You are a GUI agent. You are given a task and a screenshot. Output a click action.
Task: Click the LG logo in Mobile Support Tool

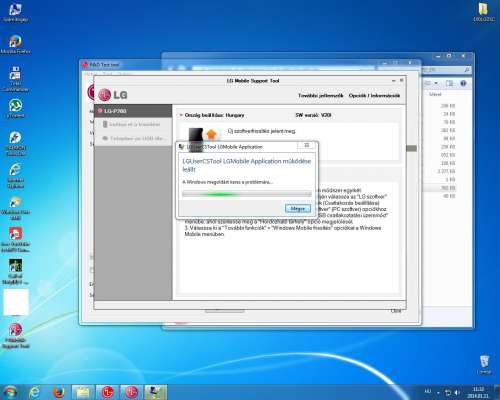pyautogui.click(x=113, y=95)
